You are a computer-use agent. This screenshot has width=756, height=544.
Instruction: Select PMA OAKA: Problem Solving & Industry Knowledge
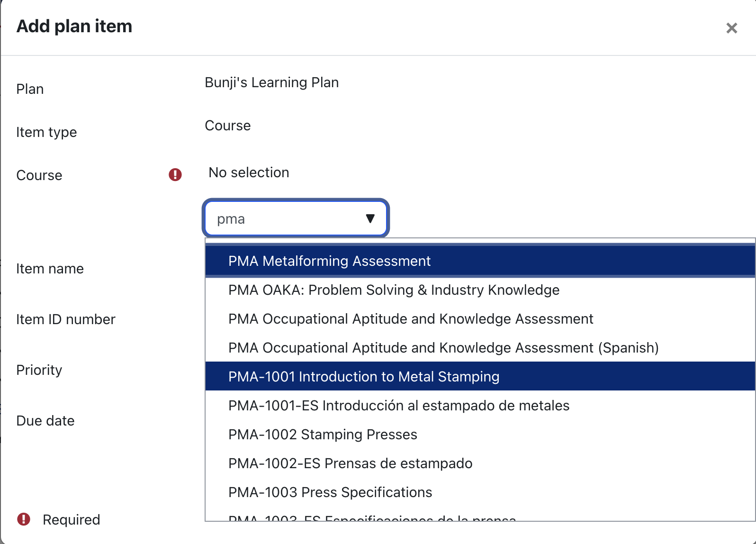[x=394, y=290]
